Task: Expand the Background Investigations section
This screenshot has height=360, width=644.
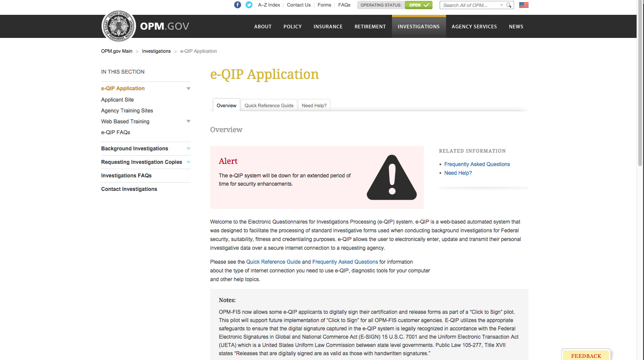Action: pyautogui.click(x=188, y=149)
